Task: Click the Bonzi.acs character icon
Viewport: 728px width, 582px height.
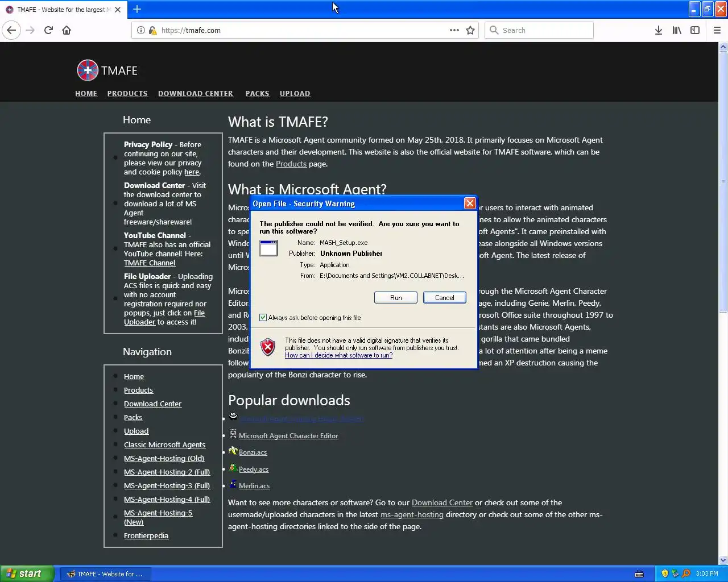Action: (x=233, y=451)
